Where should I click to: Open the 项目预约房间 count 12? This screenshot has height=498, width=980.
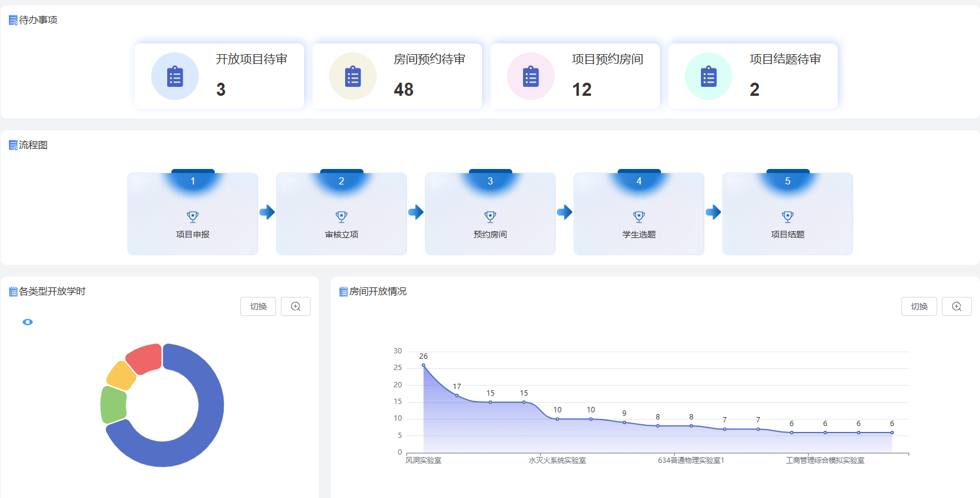(581, 90)
